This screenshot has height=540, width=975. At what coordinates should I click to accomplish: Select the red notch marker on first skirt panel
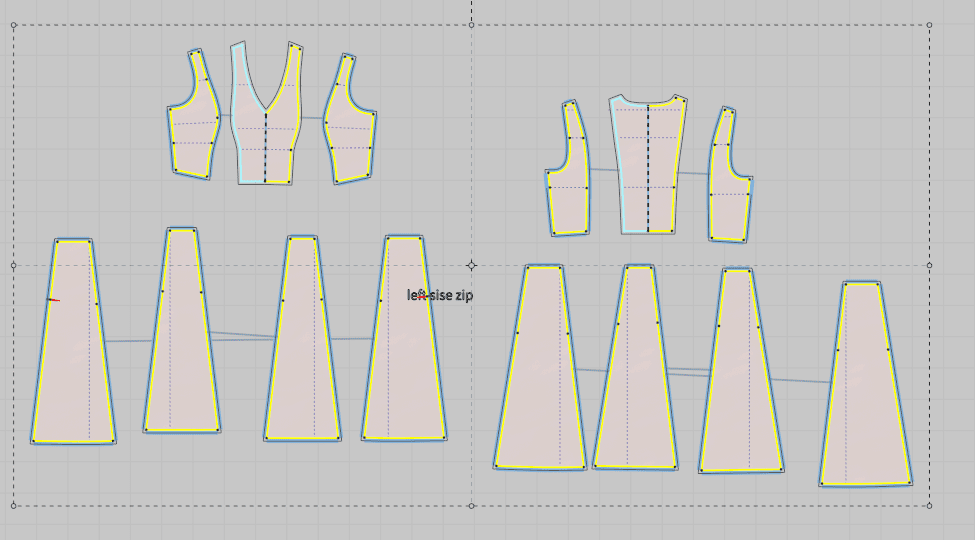click(x=54, y=299)
